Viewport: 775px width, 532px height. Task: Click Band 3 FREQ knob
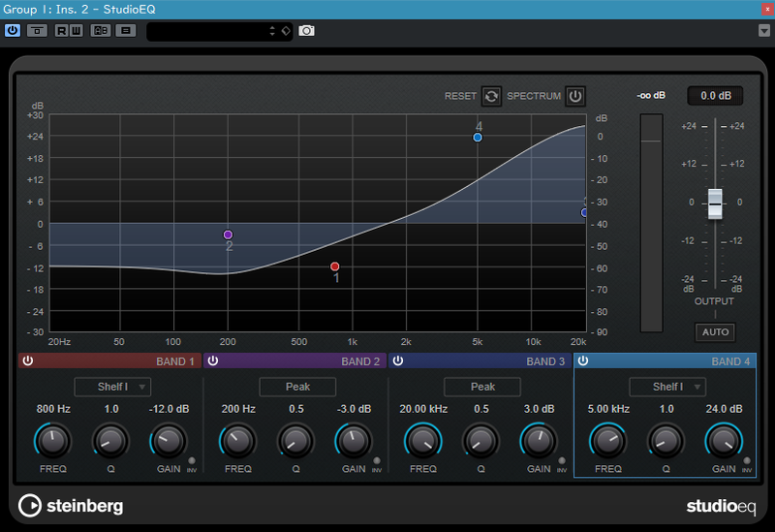(423, 441)
